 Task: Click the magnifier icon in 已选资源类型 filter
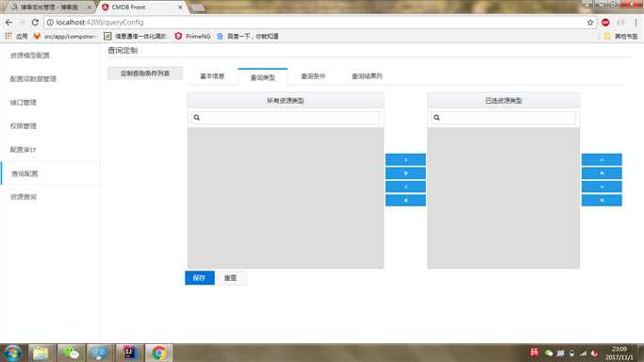pos(437,118)
